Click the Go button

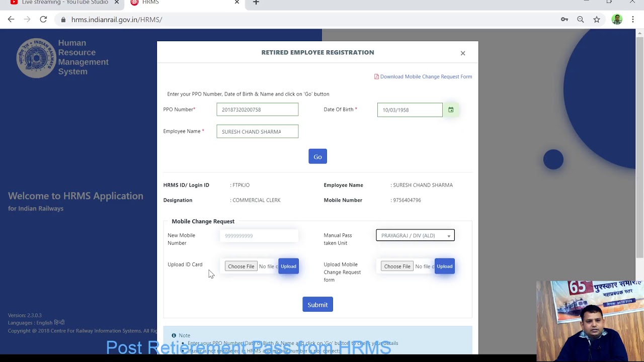[317, 156]
